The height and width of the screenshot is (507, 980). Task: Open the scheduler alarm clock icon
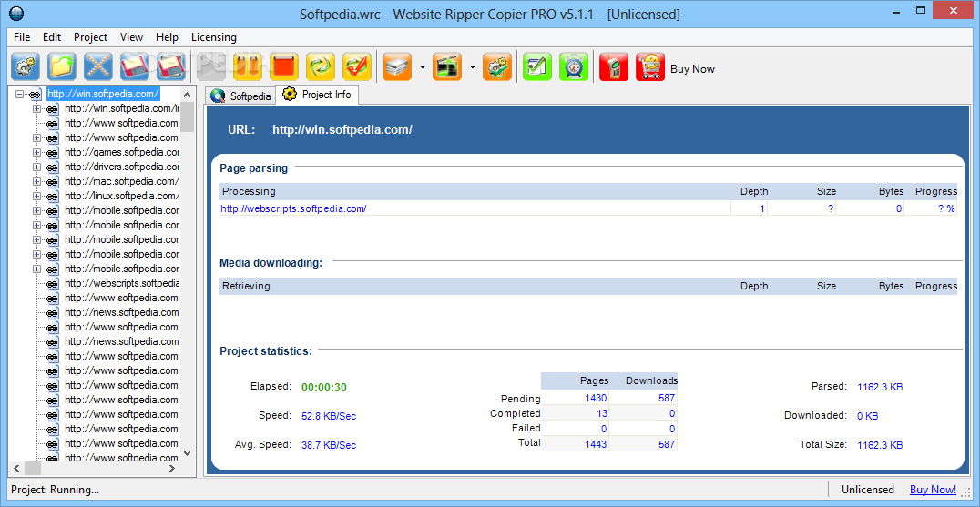pyautogui.click(x=574, y=66)
